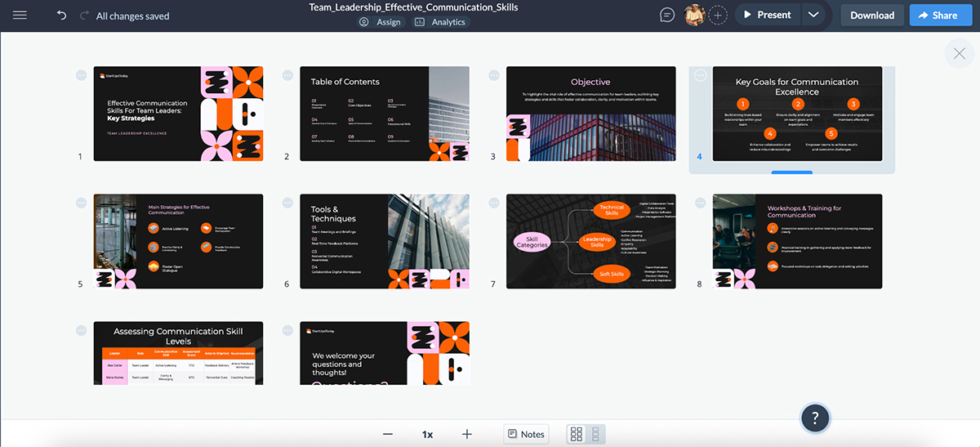Select the Table of Contents slide
Viewport: 980px width, 447px height.
pos(385,114)
